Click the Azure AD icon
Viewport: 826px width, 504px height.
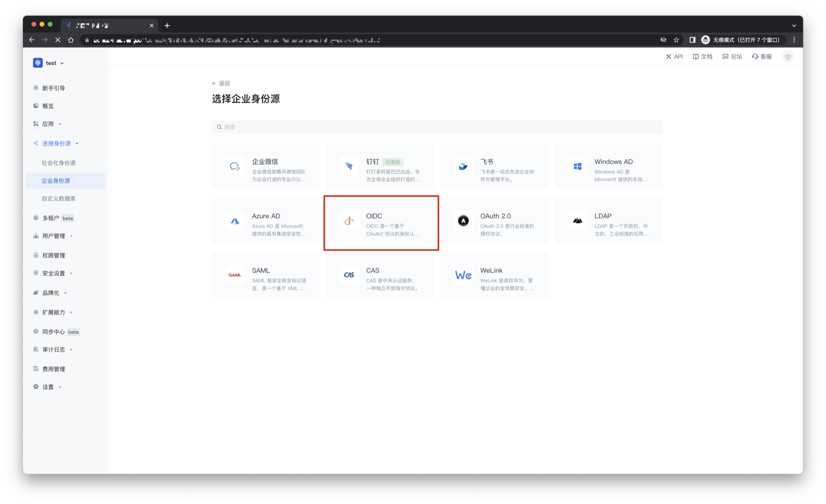point(235,221)
